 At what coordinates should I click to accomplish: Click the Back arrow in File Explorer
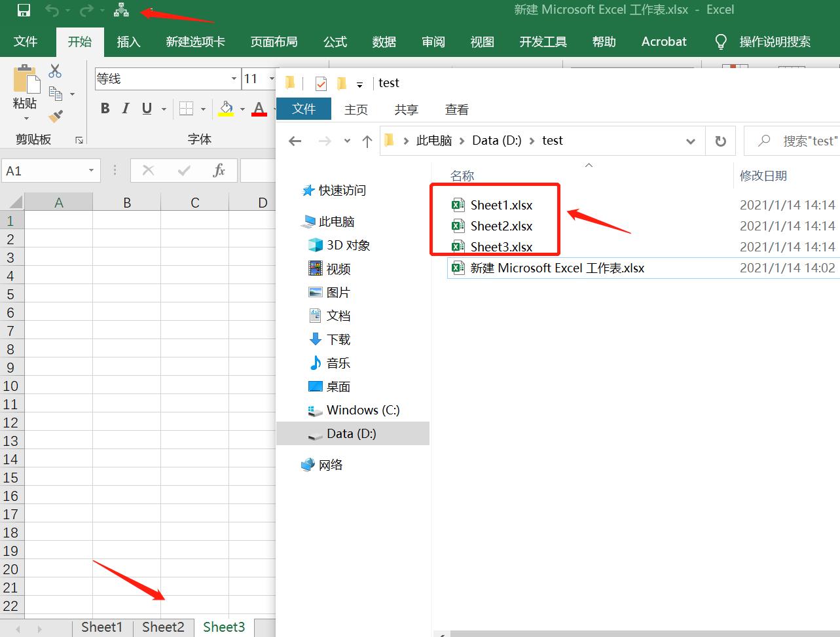295,141
